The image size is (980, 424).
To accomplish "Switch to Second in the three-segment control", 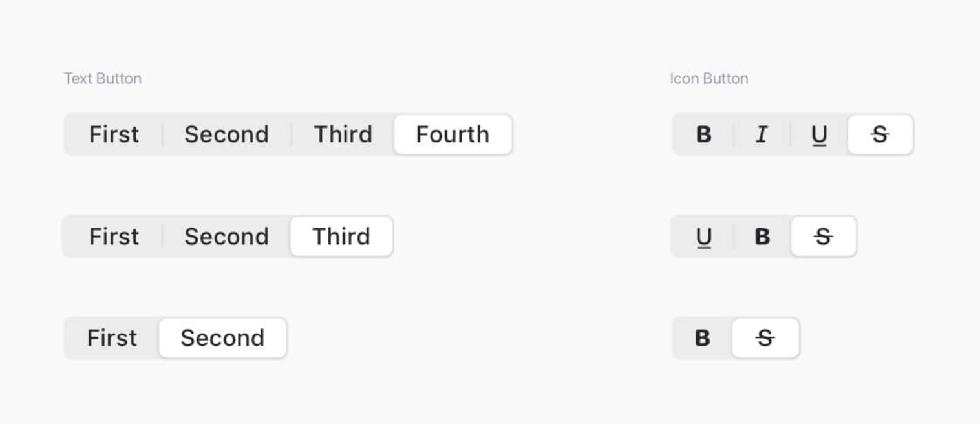I will click(226, 237).
